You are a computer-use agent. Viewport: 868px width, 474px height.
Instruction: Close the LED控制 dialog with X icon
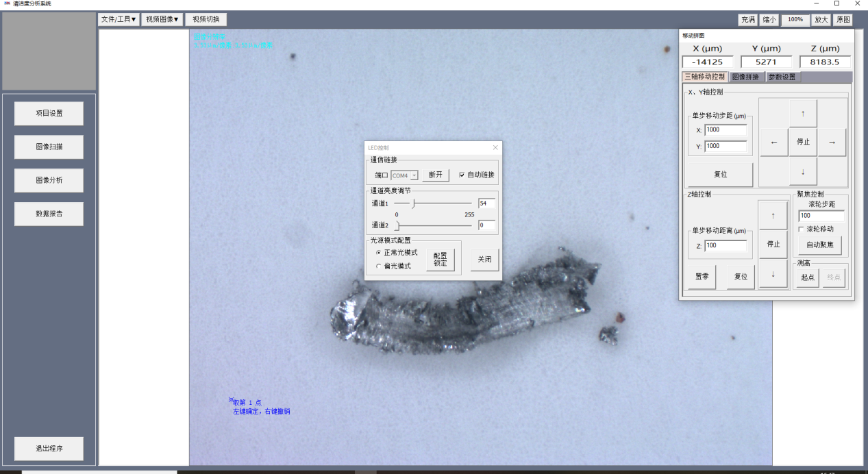(x=495, y=147)
